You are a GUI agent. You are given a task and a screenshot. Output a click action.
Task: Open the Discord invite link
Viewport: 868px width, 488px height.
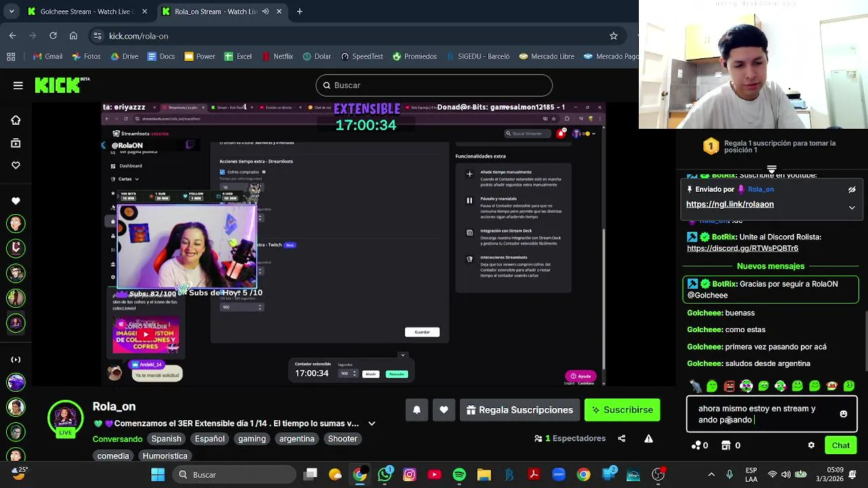[743, 249]
